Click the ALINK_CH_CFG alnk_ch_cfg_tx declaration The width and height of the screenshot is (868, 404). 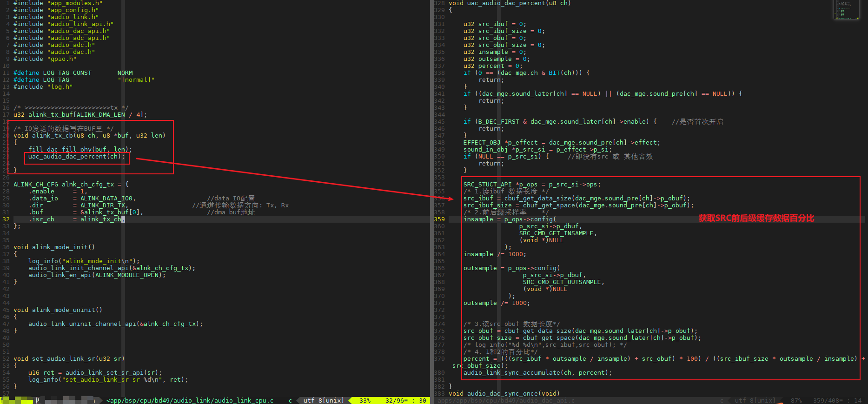click(x=71, y=184)
